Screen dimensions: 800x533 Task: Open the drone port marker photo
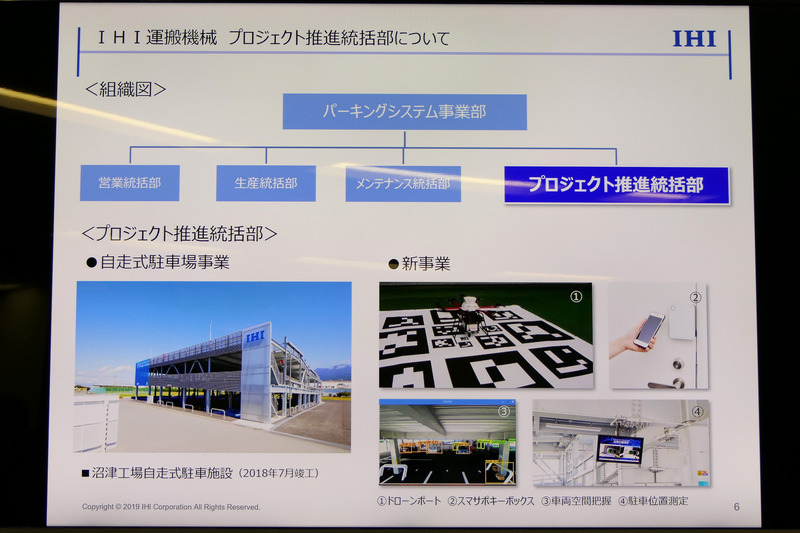tap(485, 336)
